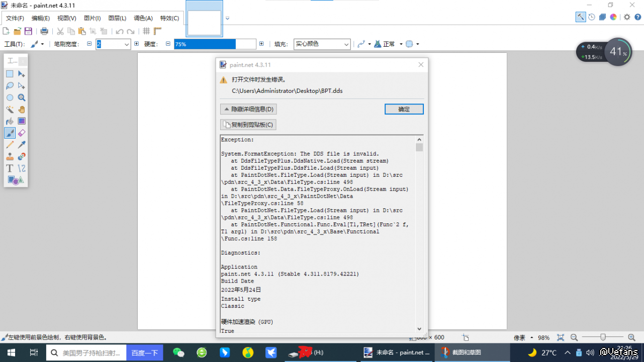Select the Clone Stamp tool
The height and width of the screenshot is (362, 644).
(10, 156)
